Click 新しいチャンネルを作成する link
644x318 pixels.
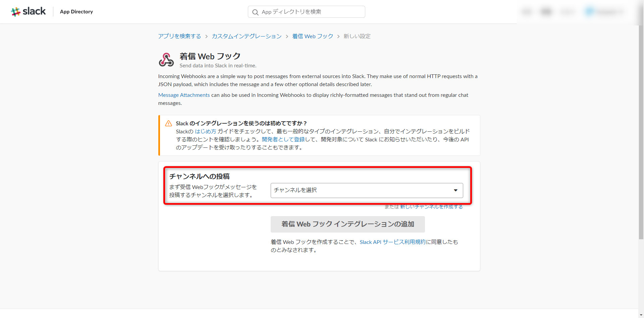pos(431,207)
